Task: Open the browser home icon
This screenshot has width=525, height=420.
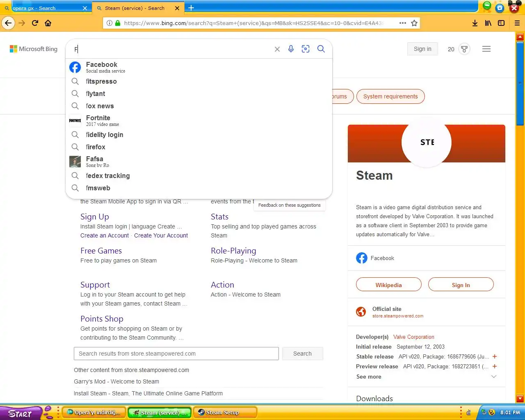Action: click(x=48, y=23)
